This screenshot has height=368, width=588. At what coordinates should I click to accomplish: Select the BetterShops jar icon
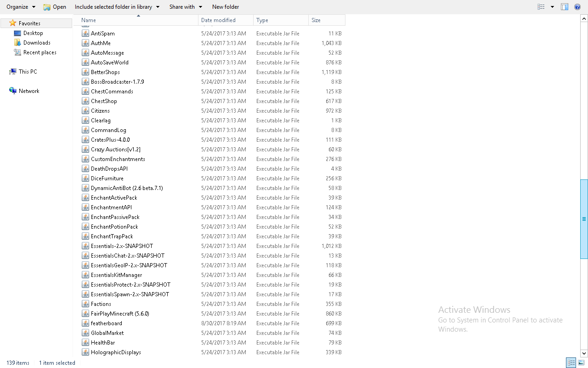(x=85, y=72)
